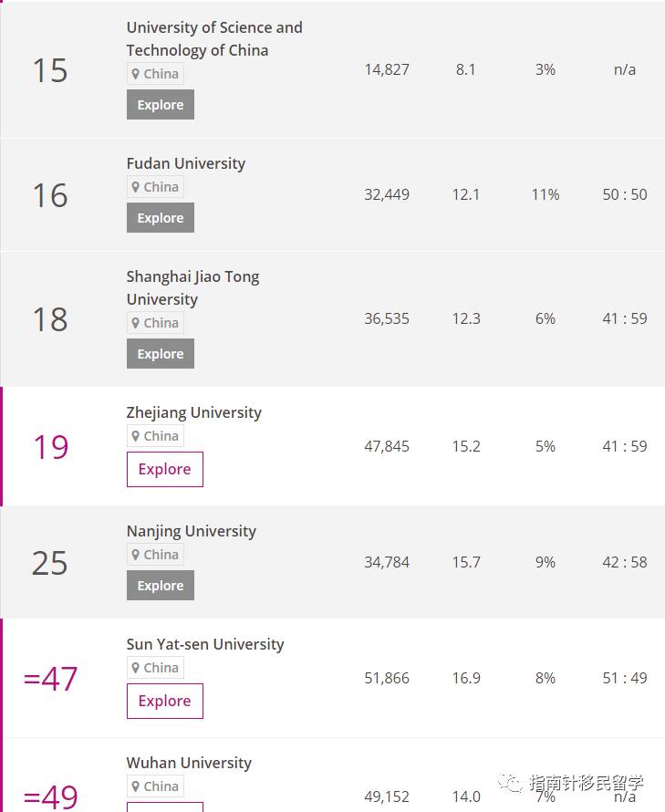
Task: Click the location pin under Nanjing University
Action: click(x=135, y=555)
